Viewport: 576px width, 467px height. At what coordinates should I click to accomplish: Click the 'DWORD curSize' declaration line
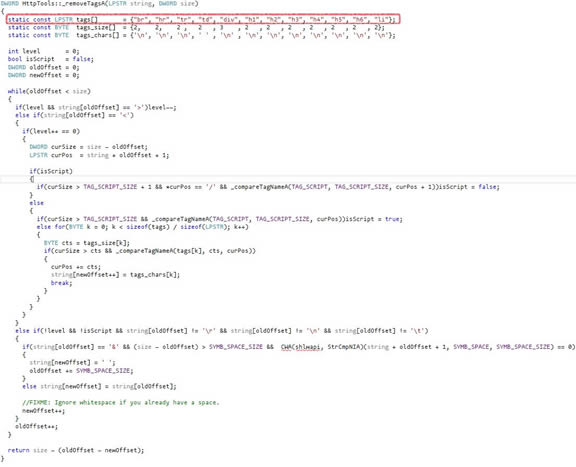89,147
